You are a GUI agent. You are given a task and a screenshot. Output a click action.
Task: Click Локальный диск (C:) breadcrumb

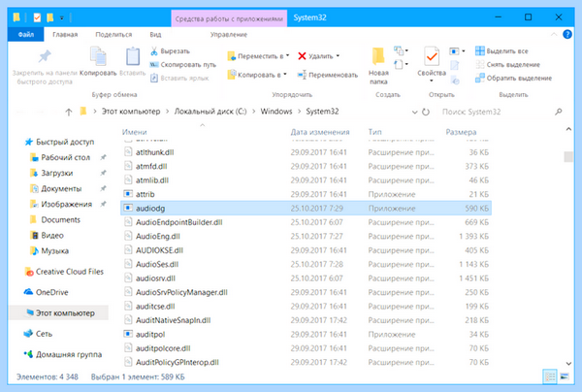[210, 112]
